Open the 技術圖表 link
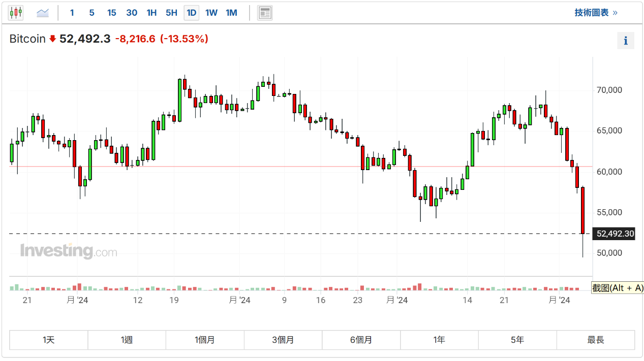644x361 pixels. 596,13
